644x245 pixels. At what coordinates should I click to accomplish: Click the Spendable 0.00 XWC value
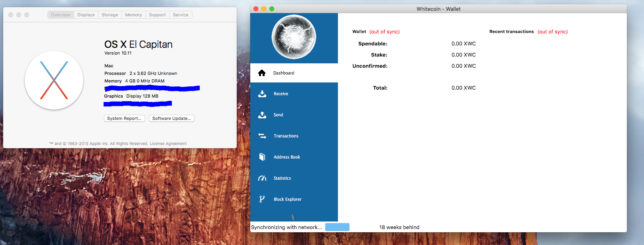coord(463,43)
